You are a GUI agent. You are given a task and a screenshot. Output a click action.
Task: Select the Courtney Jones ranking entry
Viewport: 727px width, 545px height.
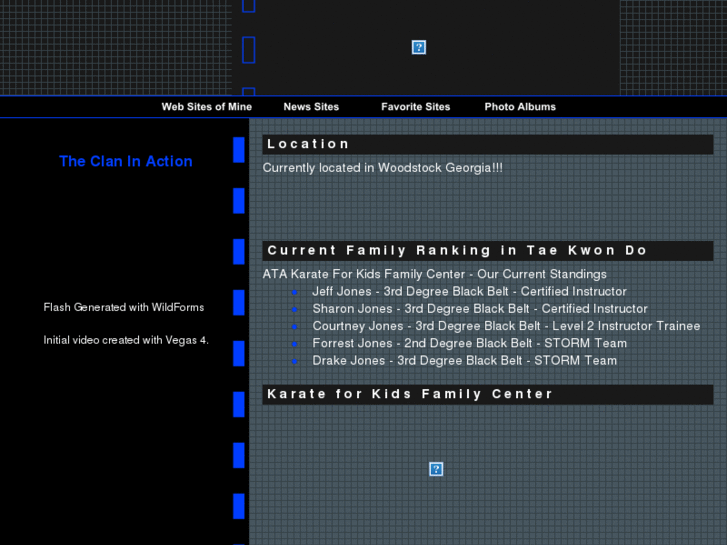pyautogui.click(x=506, y=326)
